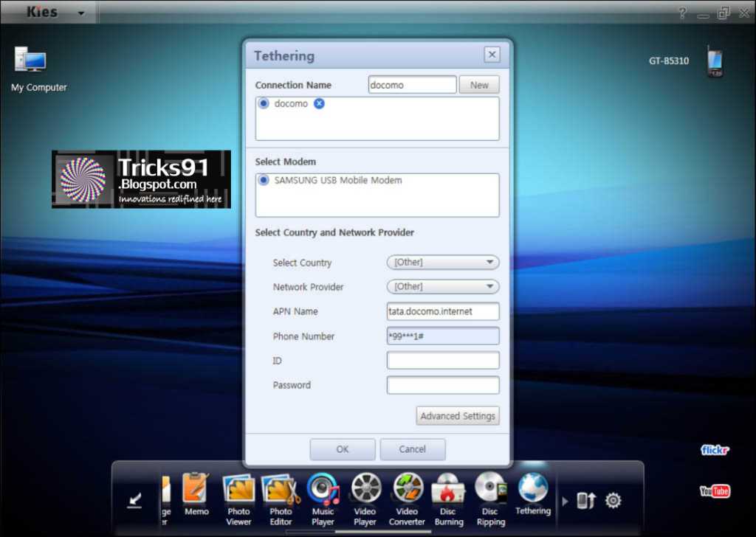
Task: Open the dock settings gear icon
Action: click(614, 500)
